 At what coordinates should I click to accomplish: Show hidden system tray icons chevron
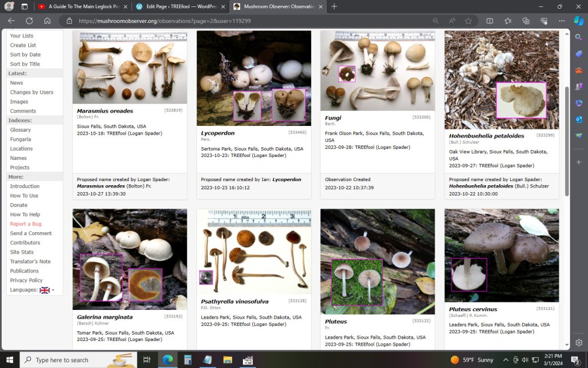coord(506,360)
